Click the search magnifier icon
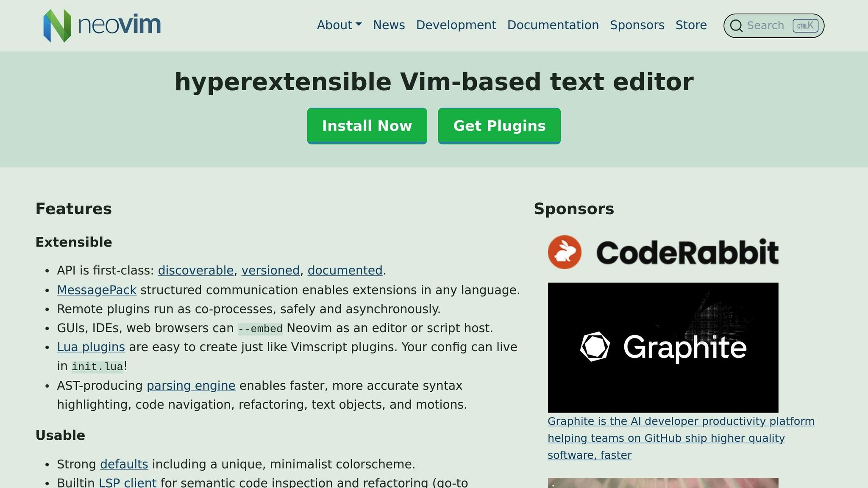This screenshot has width=868, height=488. (x=737, y=26)
